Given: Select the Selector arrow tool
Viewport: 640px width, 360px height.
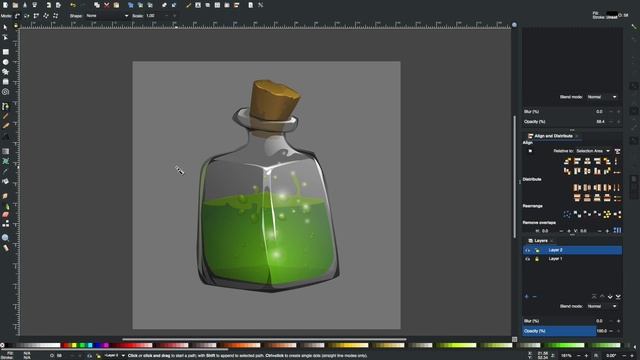Looking at the screenshot, I should (x=5, y=27).
